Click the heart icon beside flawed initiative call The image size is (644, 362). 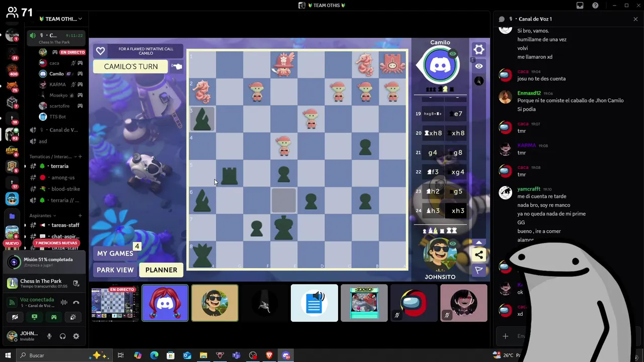[100, 51]
